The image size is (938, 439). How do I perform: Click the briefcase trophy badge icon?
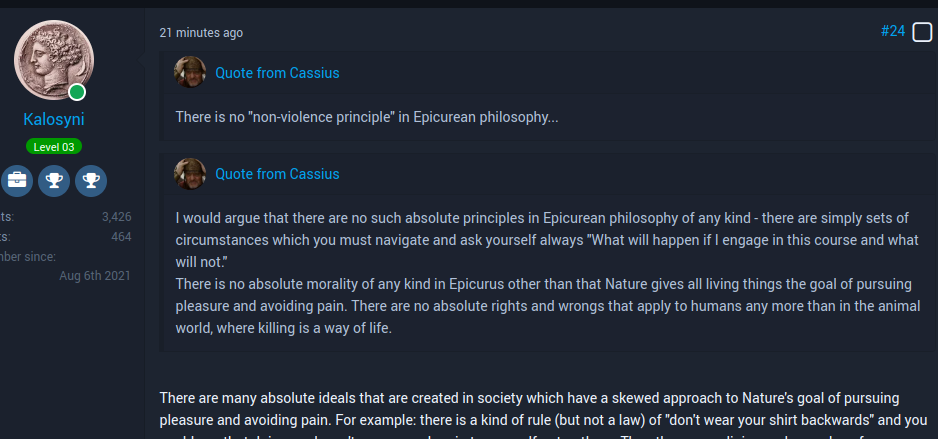click(17, 181)
